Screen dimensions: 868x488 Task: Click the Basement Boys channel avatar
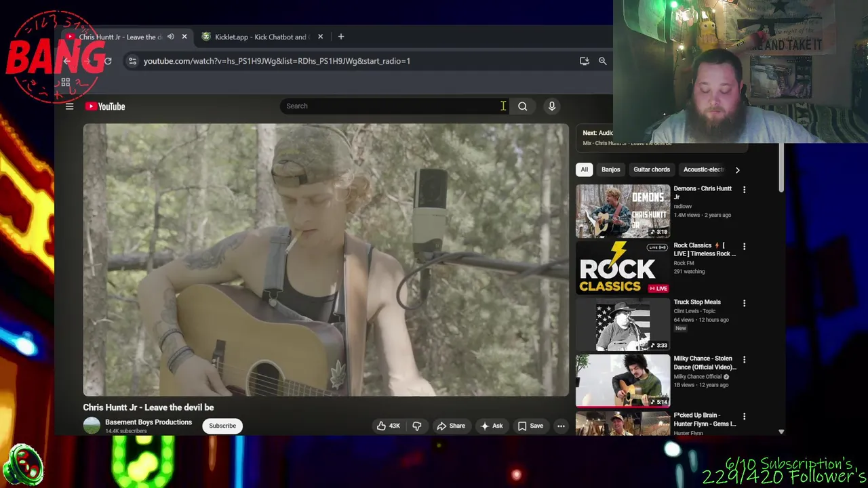[92, 426]
